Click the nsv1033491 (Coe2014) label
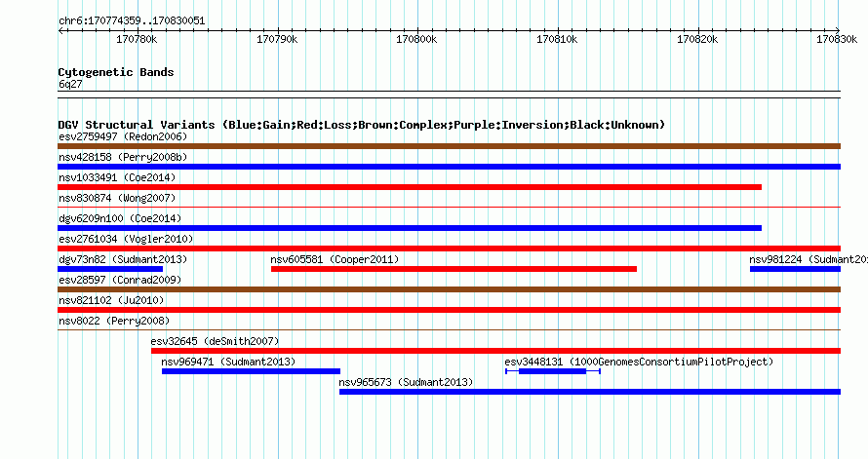 click(117, 177)
